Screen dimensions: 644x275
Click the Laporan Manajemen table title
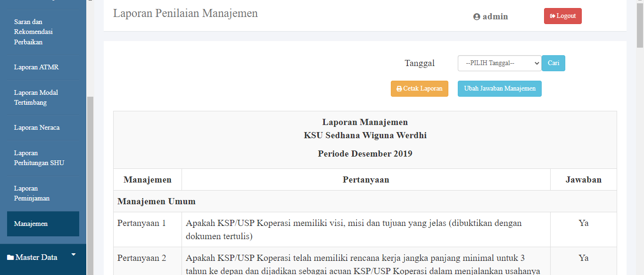(x=365, y=123)
